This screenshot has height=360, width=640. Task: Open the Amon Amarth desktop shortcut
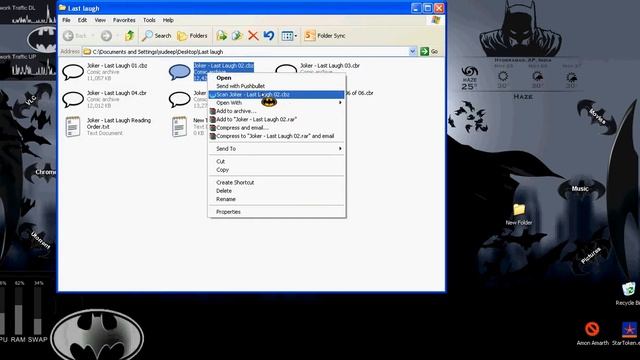[x=592, y=333]
